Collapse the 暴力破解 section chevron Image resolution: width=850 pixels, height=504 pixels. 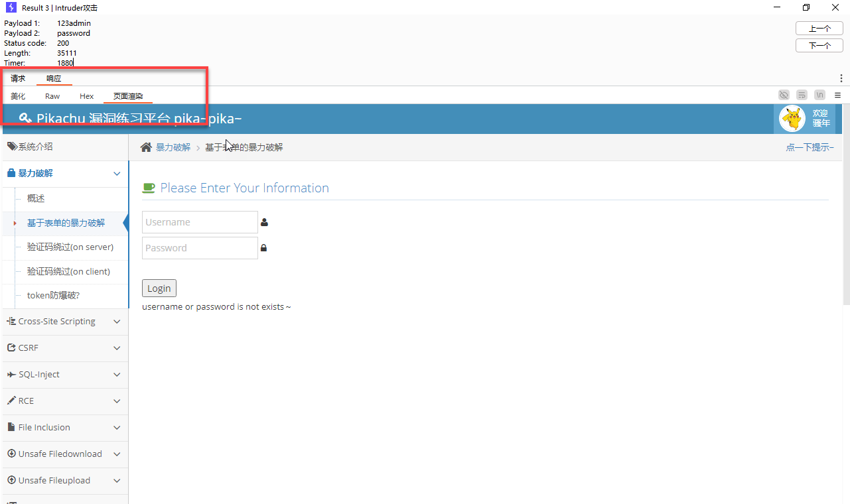tap(117, 174)
